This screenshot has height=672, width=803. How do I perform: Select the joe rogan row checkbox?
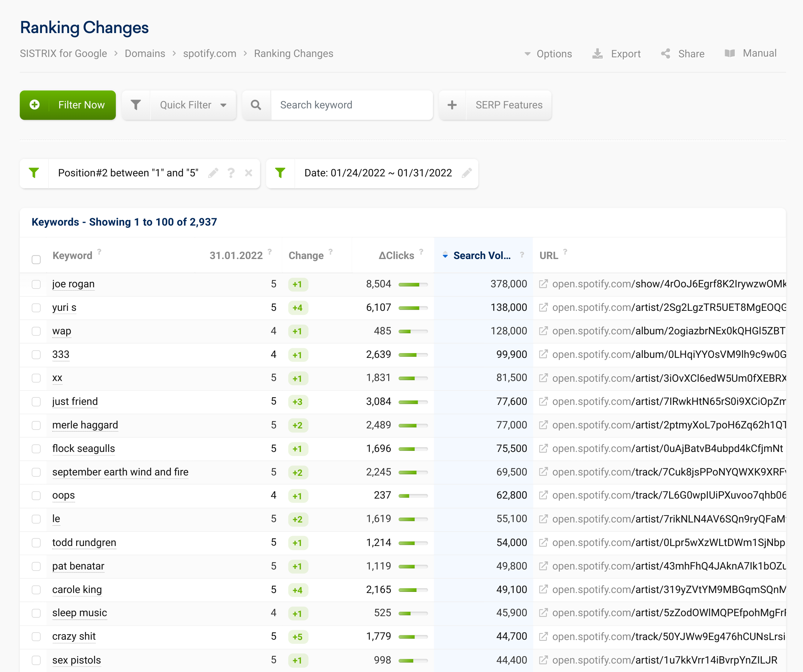[36, 284]
